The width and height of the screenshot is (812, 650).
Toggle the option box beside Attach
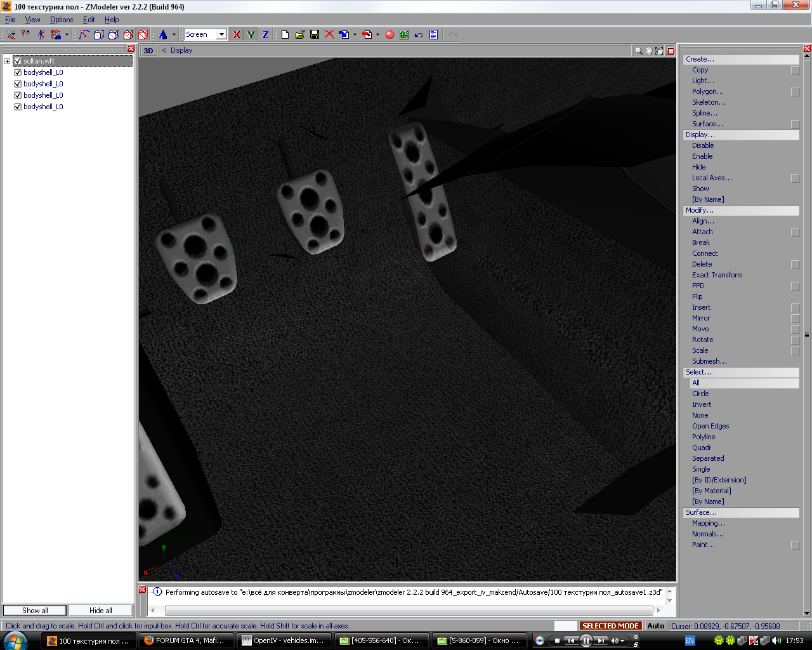(795, 232)
